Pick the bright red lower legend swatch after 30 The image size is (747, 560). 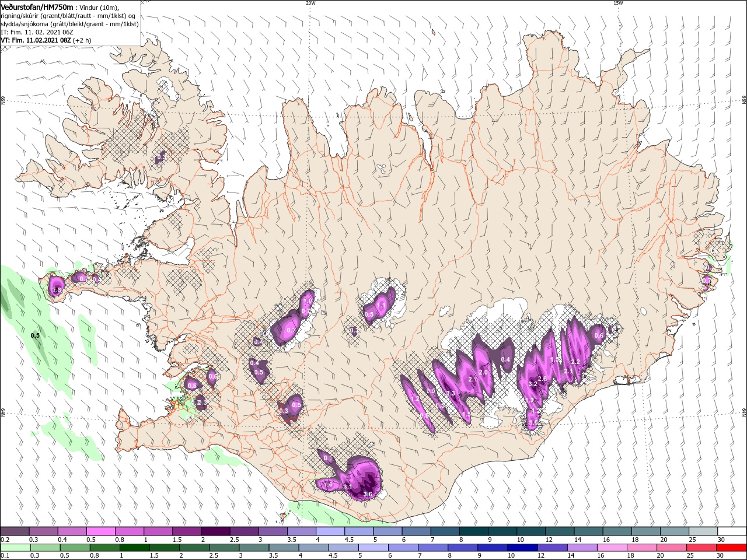click(x=731, y=548)
